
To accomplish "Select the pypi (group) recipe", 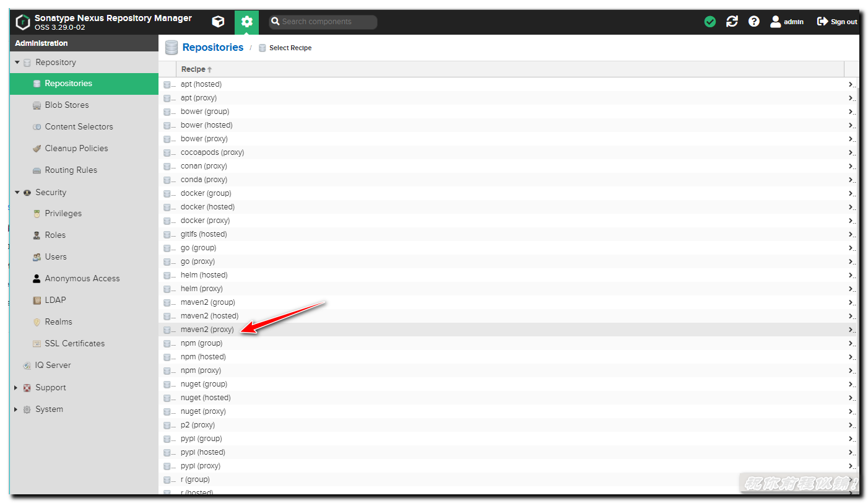I will (x=509, y=439).
